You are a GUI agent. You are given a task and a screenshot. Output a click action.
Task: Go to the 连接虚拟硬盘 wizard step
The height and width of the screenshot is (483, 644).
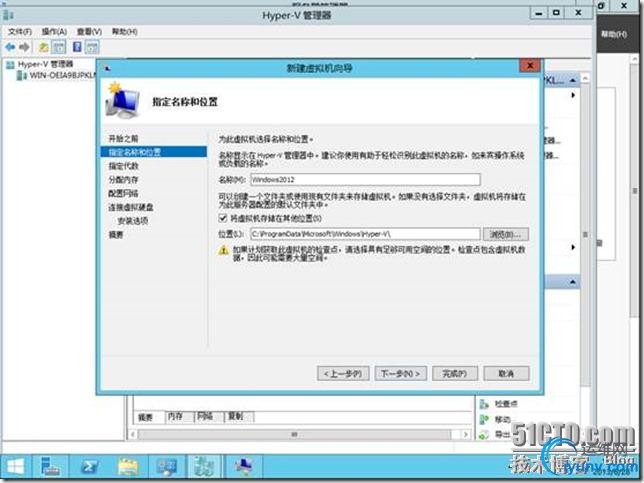131,207
